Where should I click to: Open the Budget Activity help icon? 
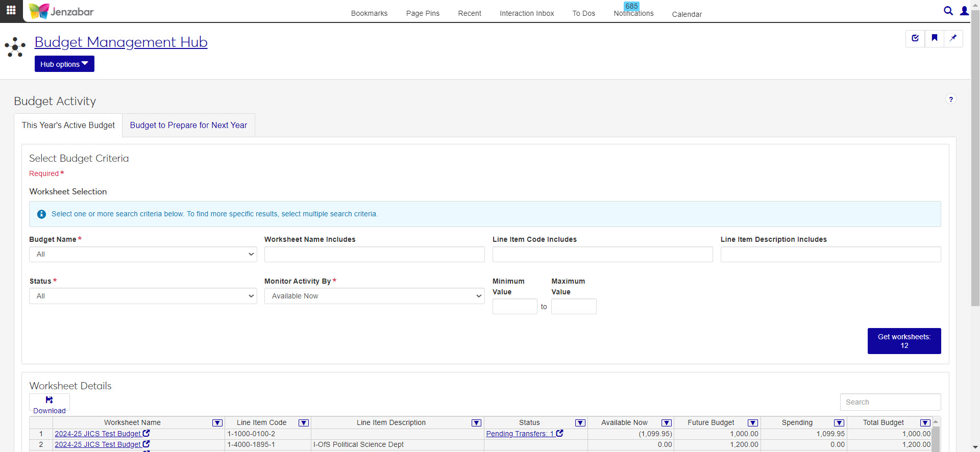[x=950, y=99]
